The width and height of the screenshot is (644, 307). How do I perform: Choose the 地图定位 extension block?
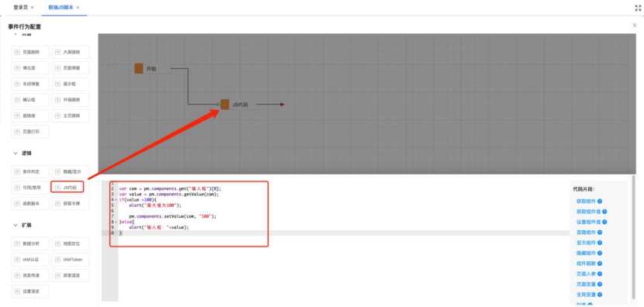(71, 243)
